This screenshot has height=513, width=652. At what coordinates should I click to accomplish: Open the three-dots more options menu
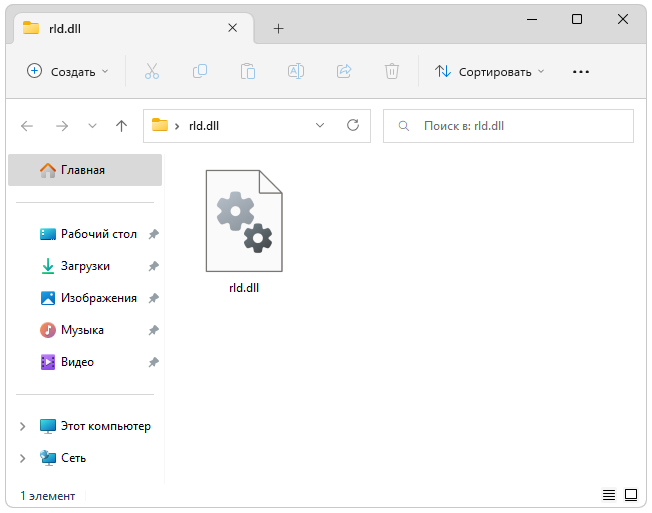pos(580,71)
